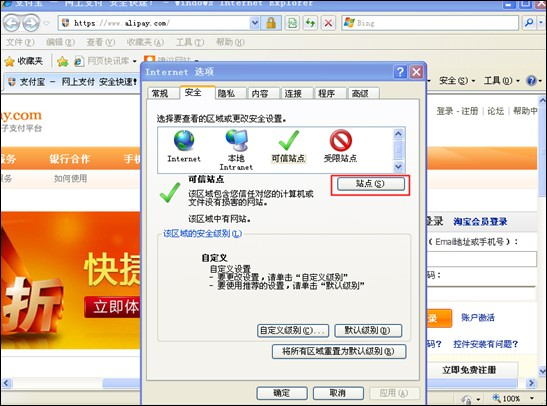Click the Alipay shield icon in address bar
This screenshot has width=547, height=406.
point(65,23)
